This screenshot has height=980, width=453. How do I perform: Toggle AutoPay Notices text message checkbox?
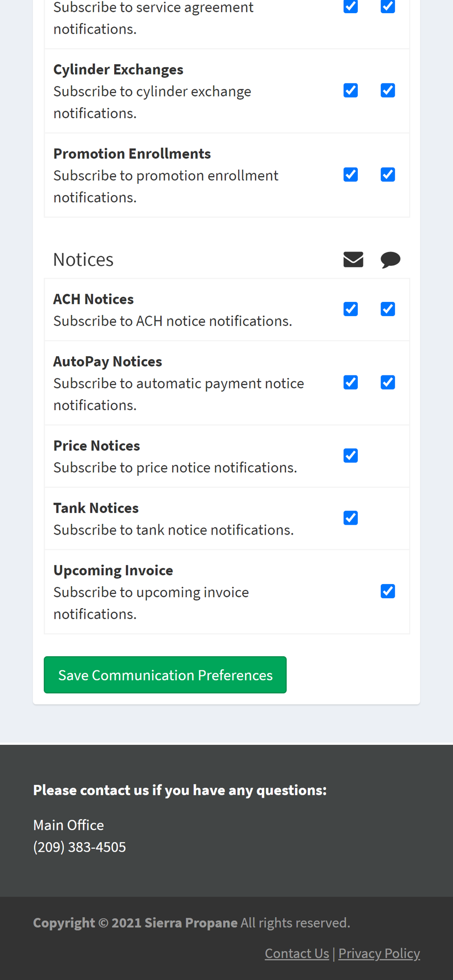click(388, 382)
